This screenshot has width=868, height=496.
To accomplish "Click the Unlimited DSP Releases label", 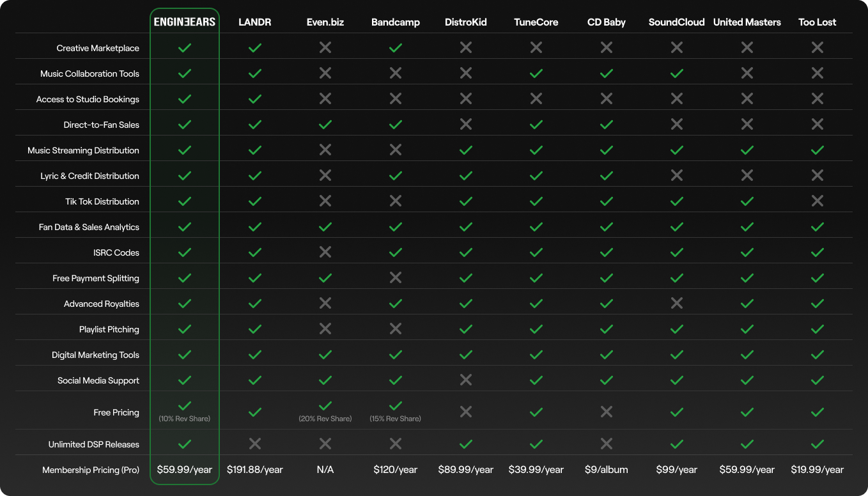I will coord(94,444).
